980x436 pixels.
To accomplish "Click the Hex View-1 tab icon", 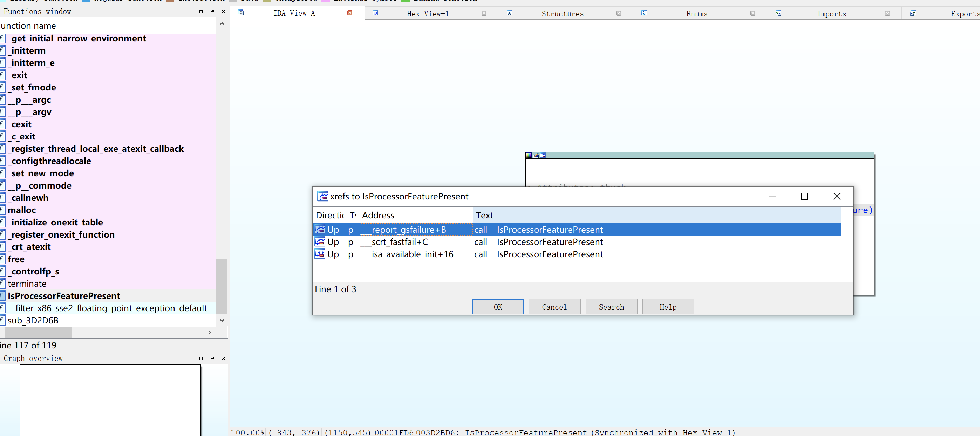I will pos(375,13).
